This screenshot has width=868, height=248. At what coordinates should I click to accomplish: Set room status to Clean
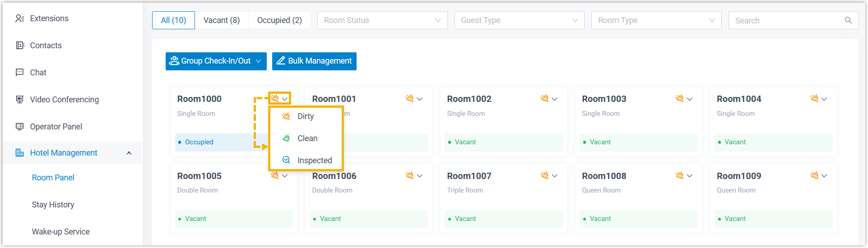pos(307,138)
